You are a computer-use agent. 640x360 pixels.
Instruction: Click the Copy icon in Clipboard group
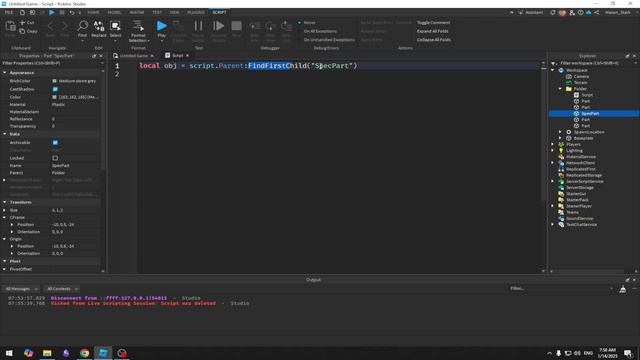(22, 31)
